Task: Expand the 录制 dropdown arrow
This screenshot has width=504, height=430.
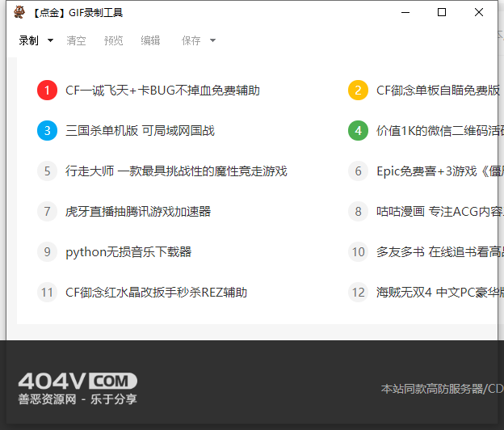Action: pos(50,40)
